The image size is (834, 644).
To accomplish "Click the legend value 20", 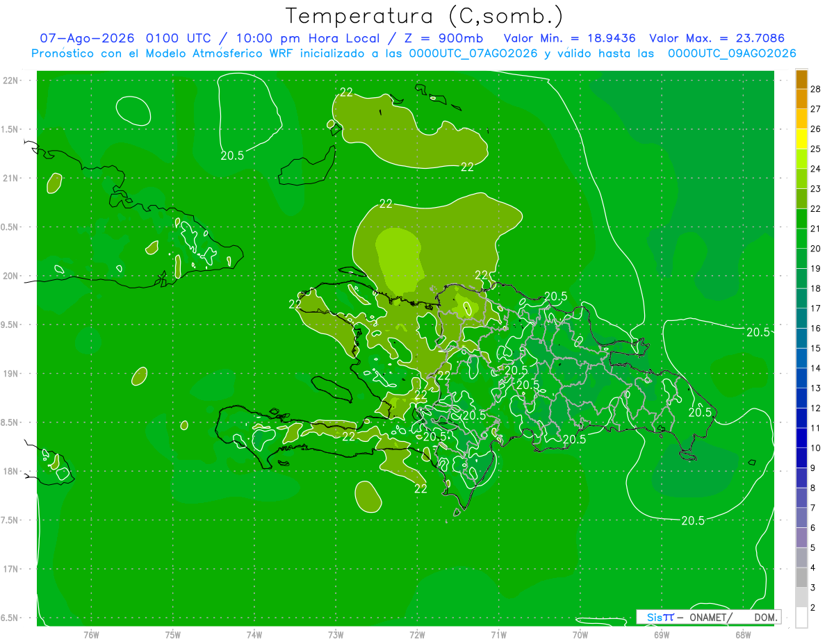I will click(816, 249).
